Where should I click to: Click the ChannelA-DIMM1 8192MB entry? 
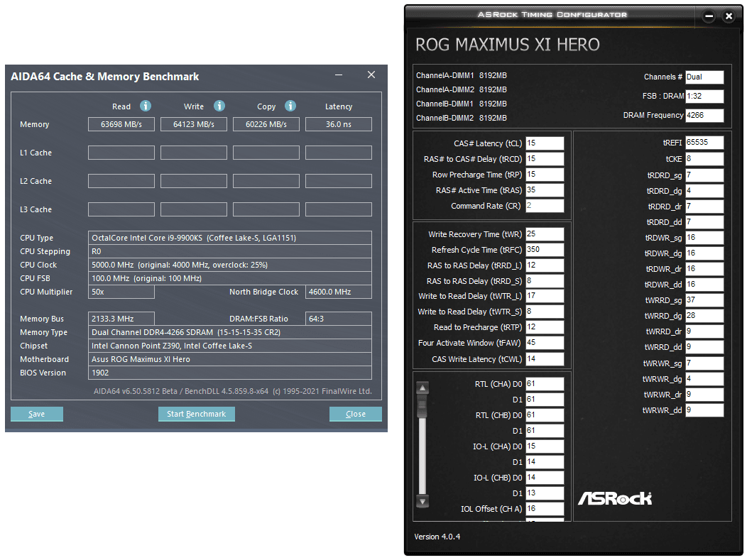461,76
